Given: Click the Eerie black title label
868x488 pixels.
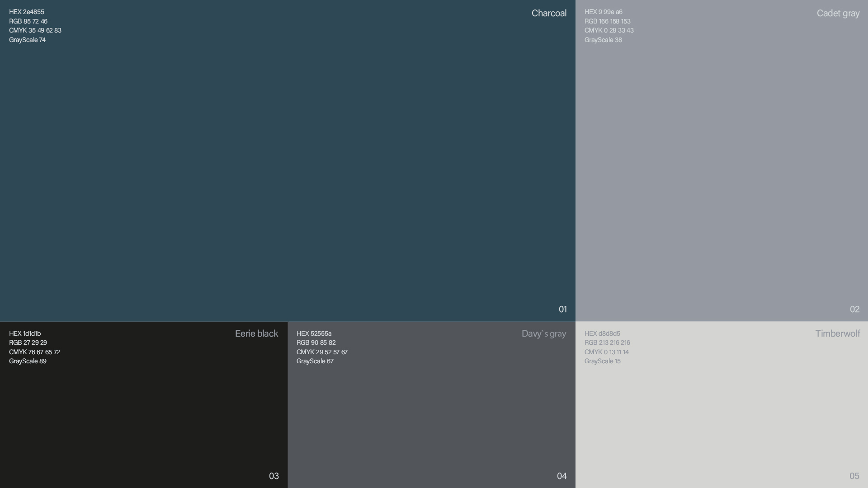Looking at the screenshot, I should (256, 333).
